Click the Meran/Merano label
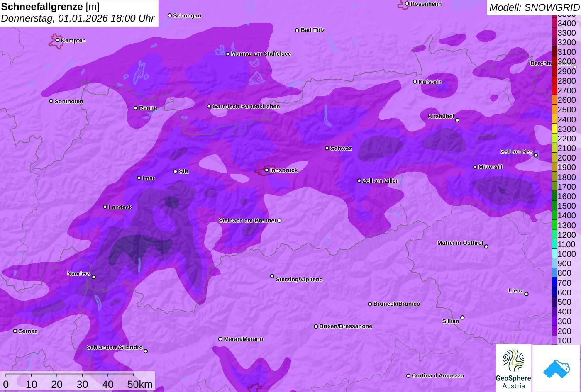Image resolution: width=581 pixels, height=392 pixels. (244, 339)
